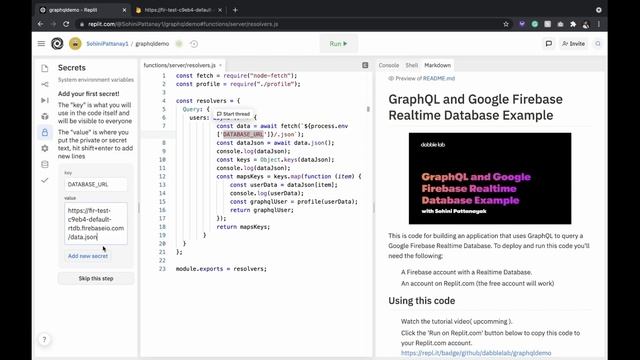This screenshot has width=640, height=360.
Task: Close the graphqldemo browser tab
Action: click(x=124, y=10)
